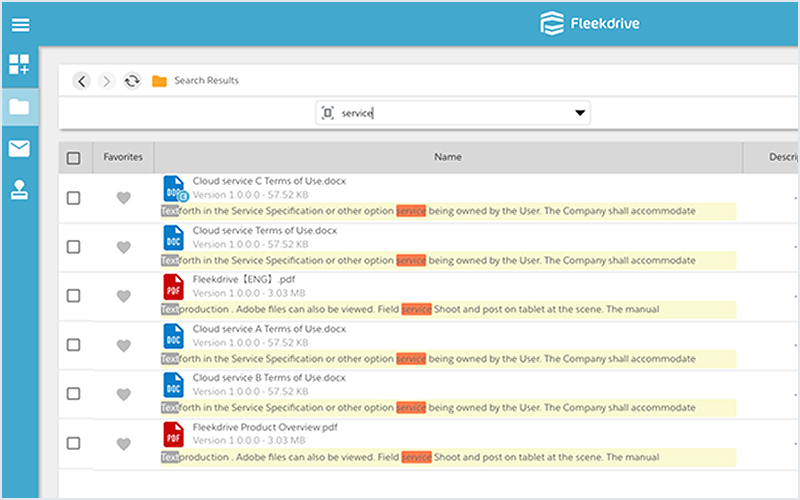Click the full-text search scope icon
800x500 pixels.
pos(328,113)
